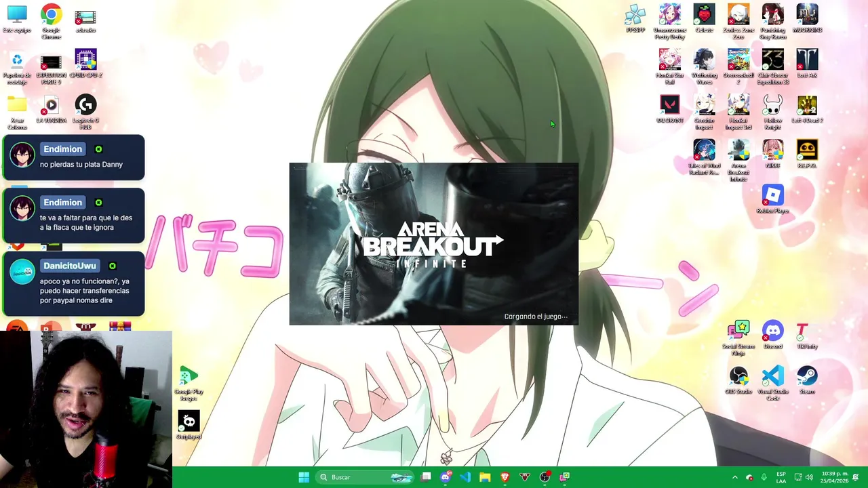868x488 pixels.
Task: Select the Papelera de reciclaje icon
Action: pyautogui.click(x=17, y=67)
